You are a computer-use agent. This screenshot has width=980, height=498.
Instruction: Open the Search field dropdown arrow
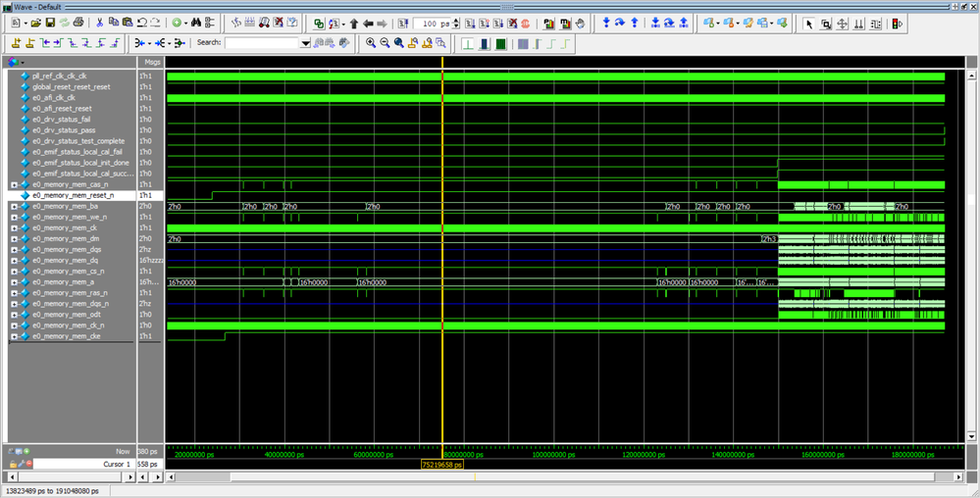pyautogui.click(x=305, y=43)
